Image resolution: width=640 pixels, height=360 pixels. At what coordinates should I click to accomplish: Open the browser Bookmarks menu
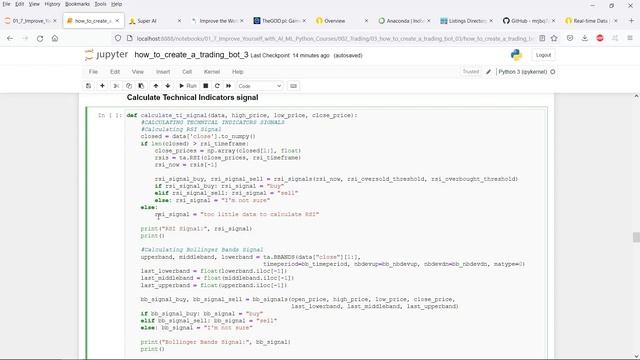point(77,4)
